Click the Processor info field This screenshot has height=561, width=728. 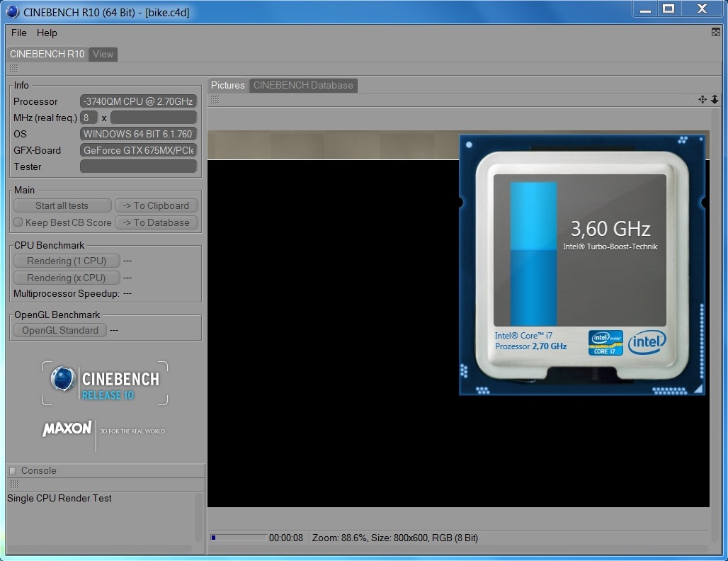point(138,101)
